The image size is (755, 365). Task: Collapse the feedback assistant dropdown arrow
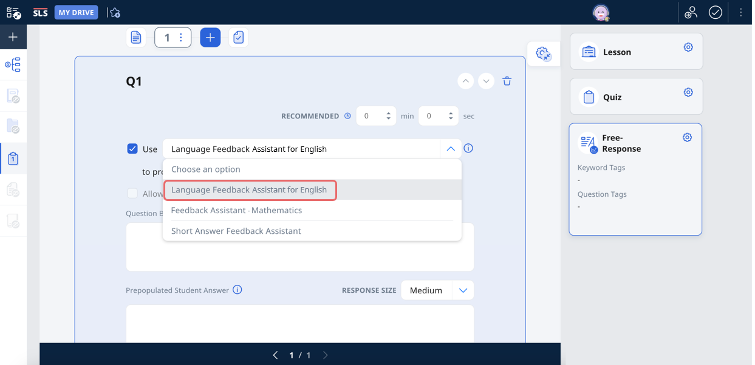pos(451,149)
